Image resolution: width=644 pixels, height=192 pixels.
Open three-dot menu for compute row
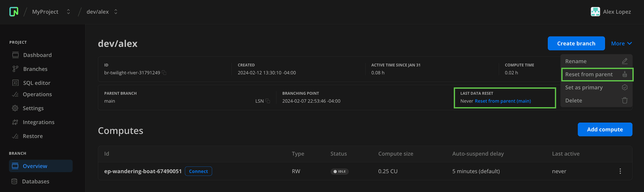coord(620,171)
